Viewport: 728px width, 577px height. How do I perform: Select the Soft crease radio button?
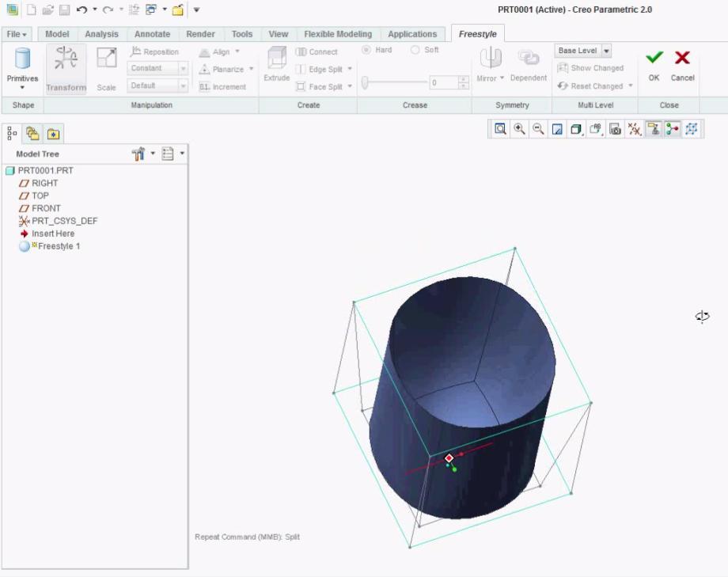415,50
